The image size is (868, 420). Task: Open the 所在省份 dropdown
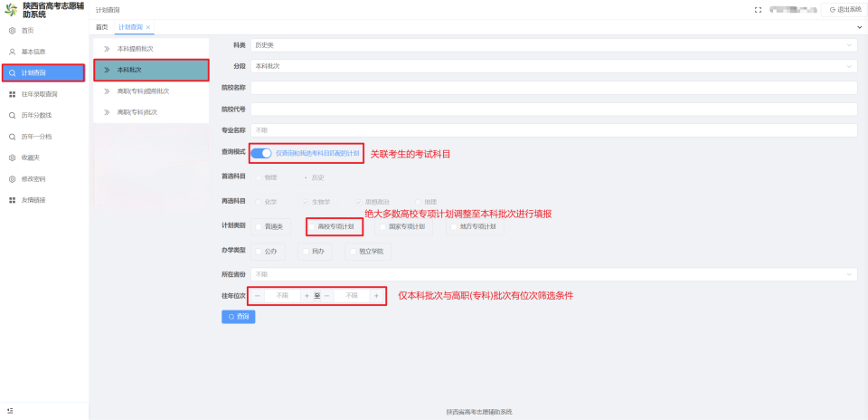[554, 274]
